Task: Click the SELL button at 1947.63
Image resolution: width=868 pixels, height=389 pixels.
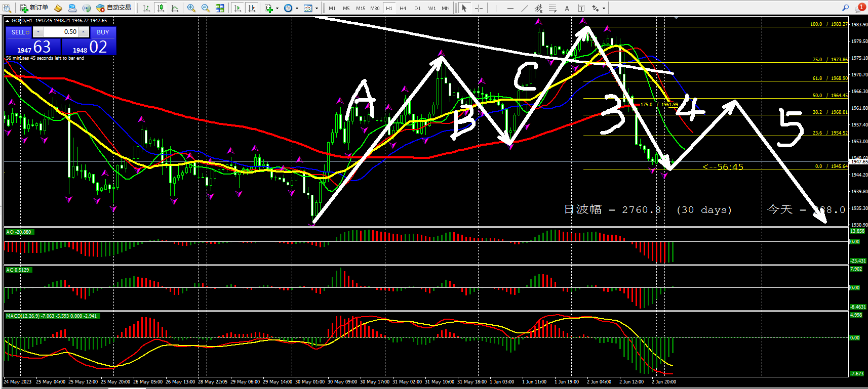Action: click(x=33, y=47)
